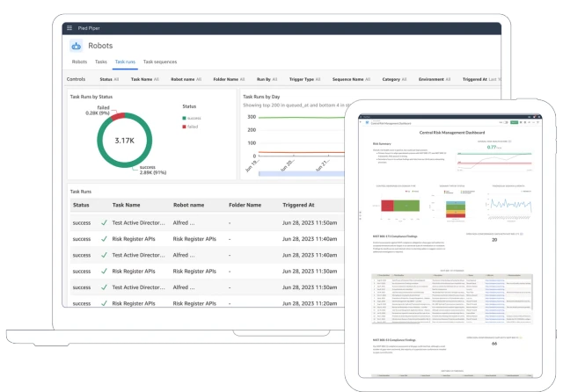Switch to the Task sequences tab
Image resolution: width=563 pixels, height=392 pixels.
pos(160,62)
